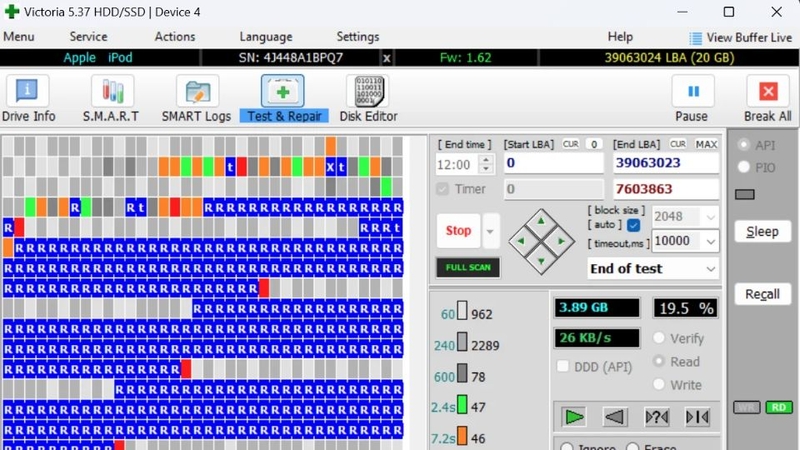The height and width of the screenshot is (450, 800).
Task: Select the Read radio button
Action: pos(659,361)
